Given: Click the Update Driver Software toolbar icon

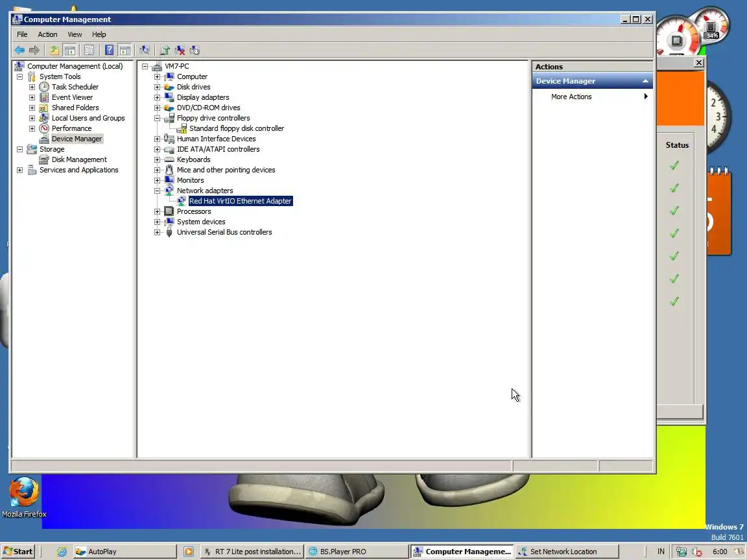Looking at the screenshot, I should click(165, 50).
